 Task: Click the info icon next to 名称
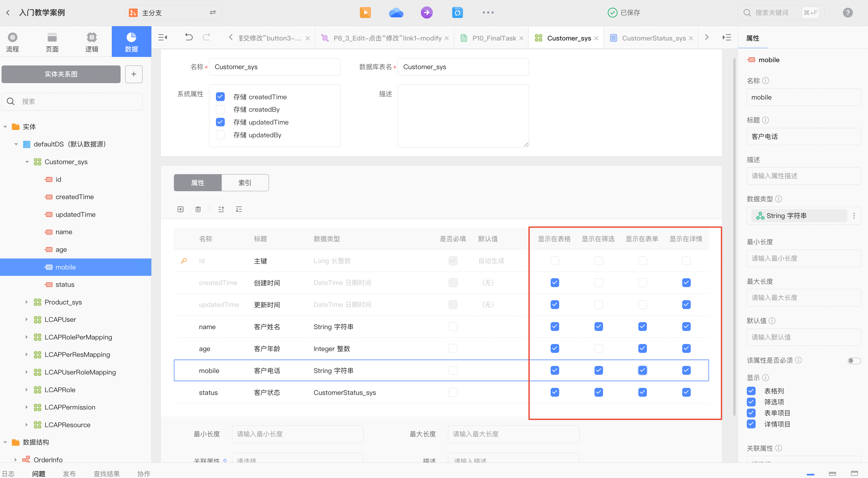pos(766,80)
